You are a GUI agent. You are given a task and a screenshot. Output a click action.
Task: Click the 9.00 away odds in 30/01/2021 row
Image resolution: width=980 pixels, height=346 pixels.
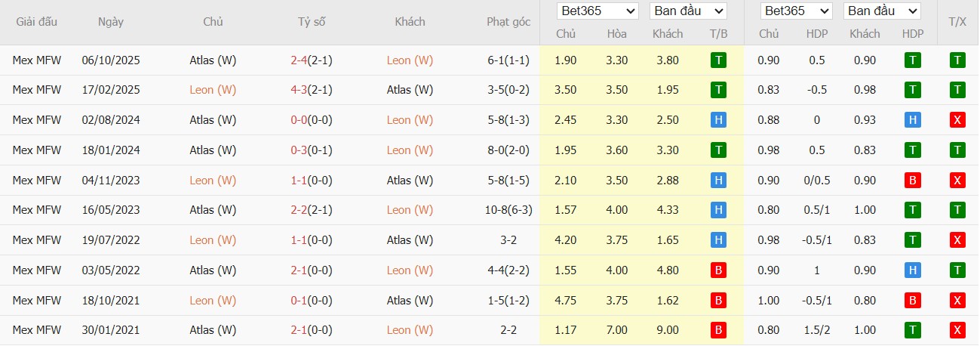[667, 330]
